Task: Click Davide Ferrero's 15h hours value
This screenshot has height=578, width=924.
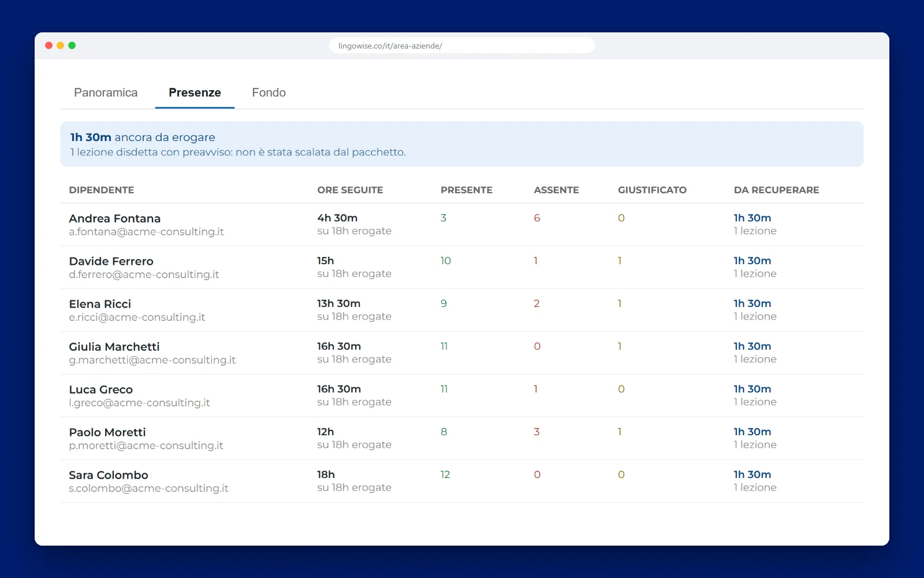Action: [x=326, y=261]
